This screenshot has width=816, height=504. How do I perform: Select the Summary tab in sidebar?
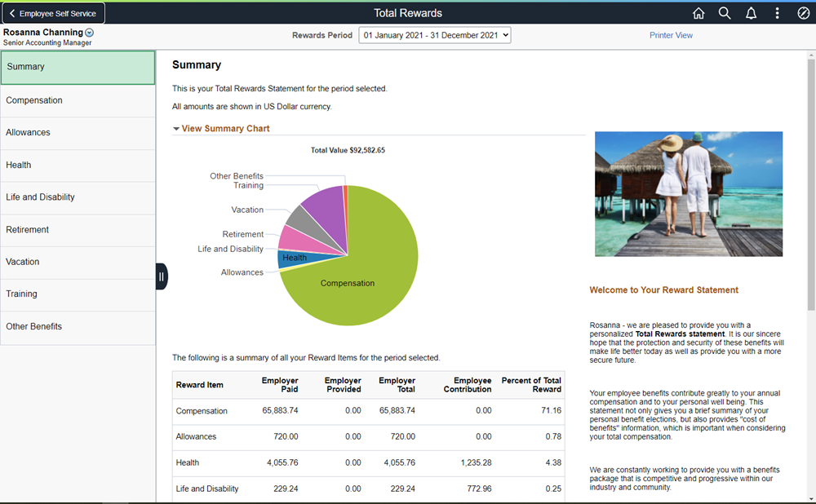[x=78, y=68]
